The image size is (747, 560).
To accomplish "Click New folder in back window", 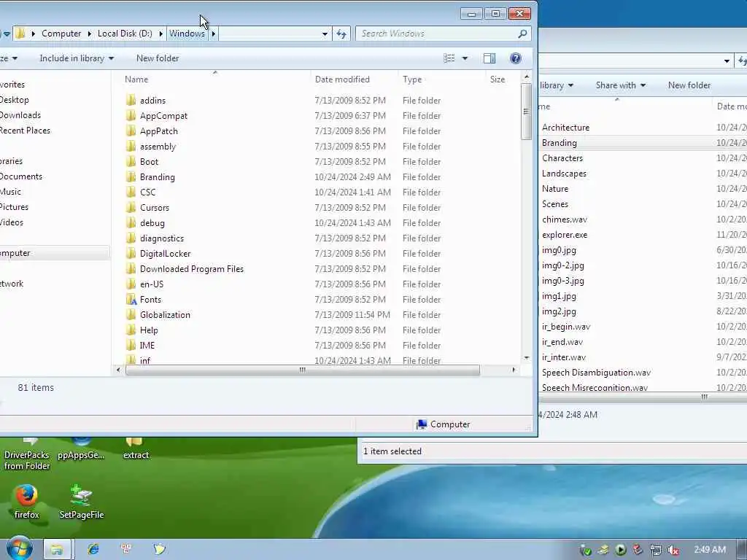I will (689, 85).
